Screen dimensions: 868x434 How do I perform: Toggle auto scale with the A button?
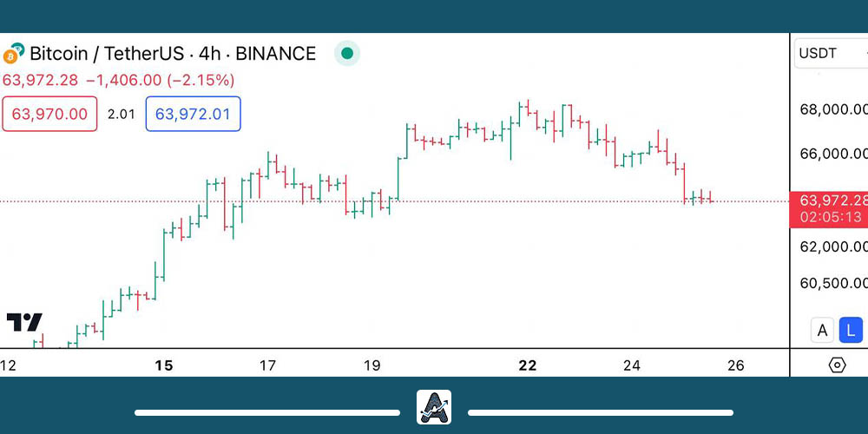pyautogui.click(x=822, y=330)
